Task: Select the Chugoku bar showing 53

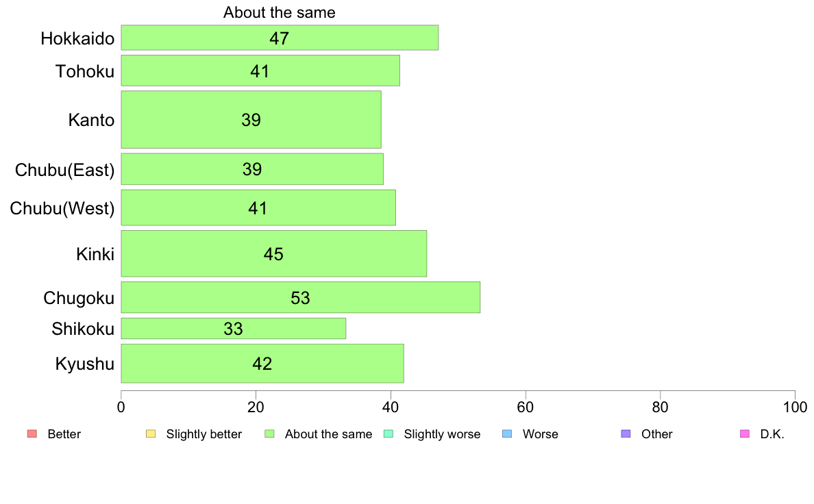Action: (301, 297)
